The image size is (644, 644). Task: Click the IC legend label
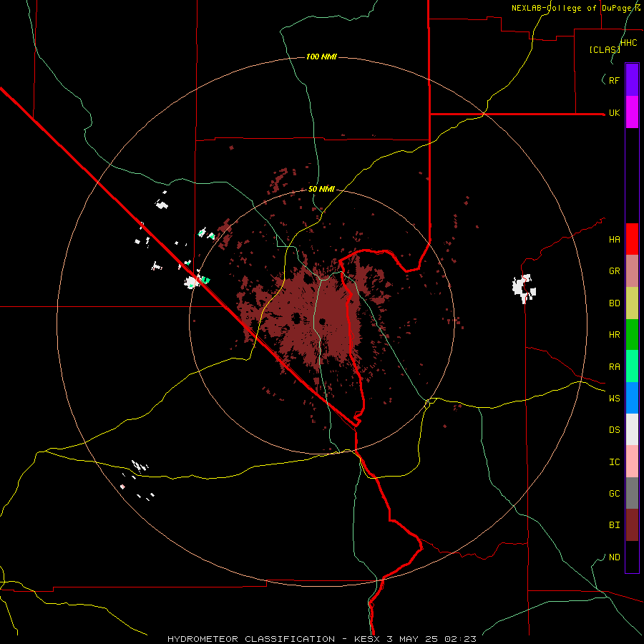pos(614,462)
